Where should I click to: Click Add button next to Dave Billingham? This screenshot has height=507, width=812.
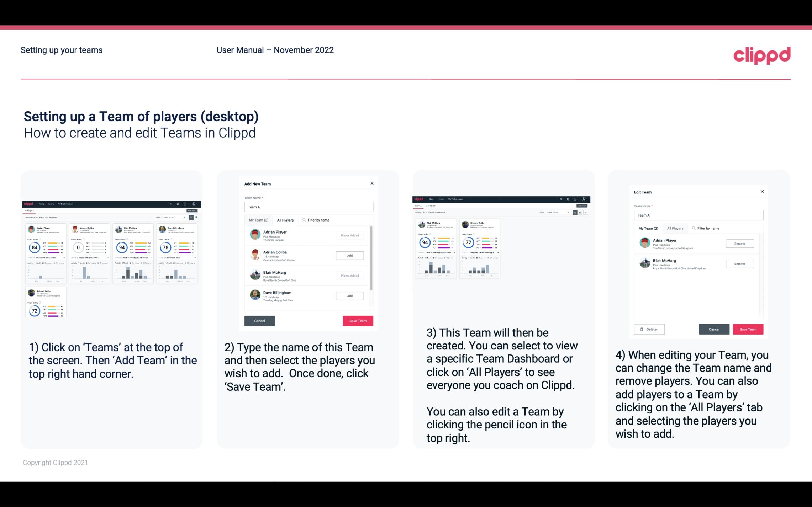pos(349,296)
